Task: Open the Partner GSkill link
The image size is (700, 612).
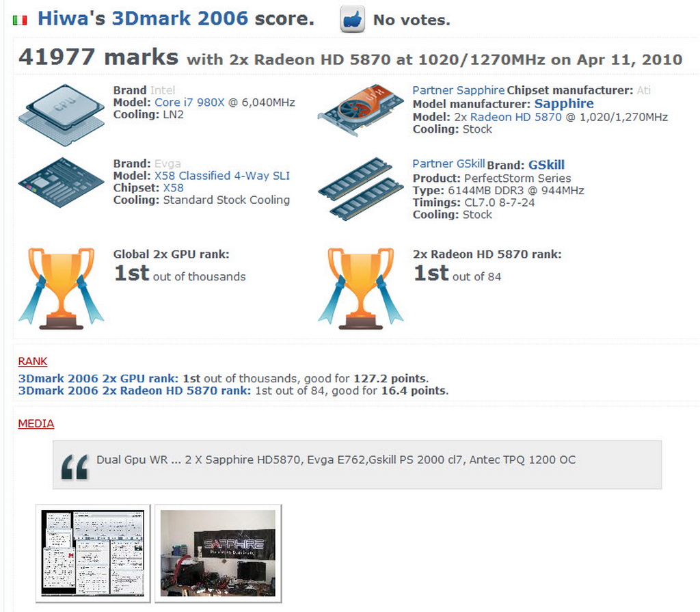Action: (x=448, y=163)
